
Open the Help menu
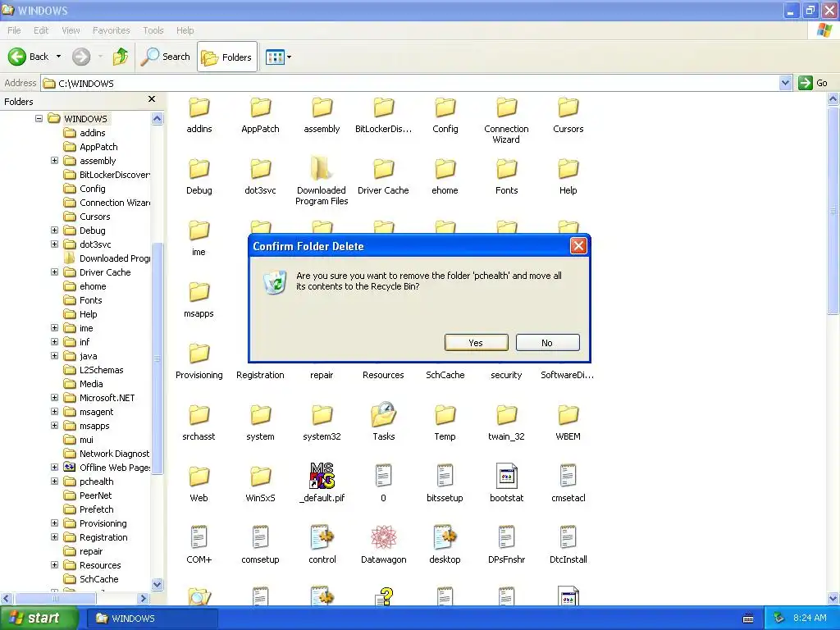pyautogui.click(x=185, y=30)
